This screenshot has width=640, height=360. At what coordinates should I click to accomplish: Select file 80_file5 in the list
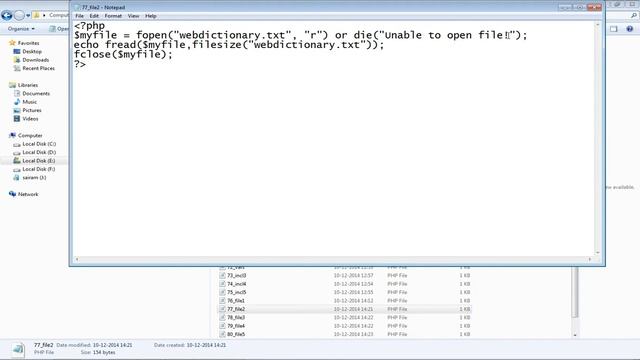(236, 334)
